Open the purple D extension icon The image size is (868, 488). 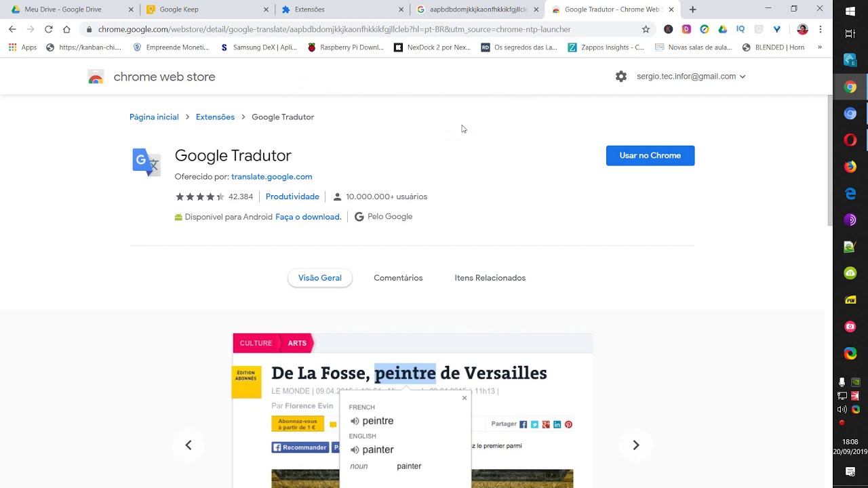tap(686, 29)
